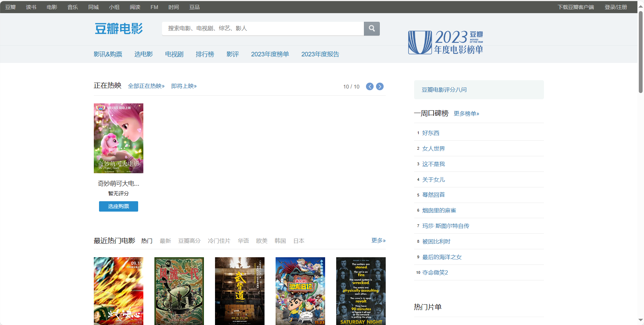The image size is (644, 325).
Task: Open 即将上映 upcoming movies link
Action: click(184, 86)
